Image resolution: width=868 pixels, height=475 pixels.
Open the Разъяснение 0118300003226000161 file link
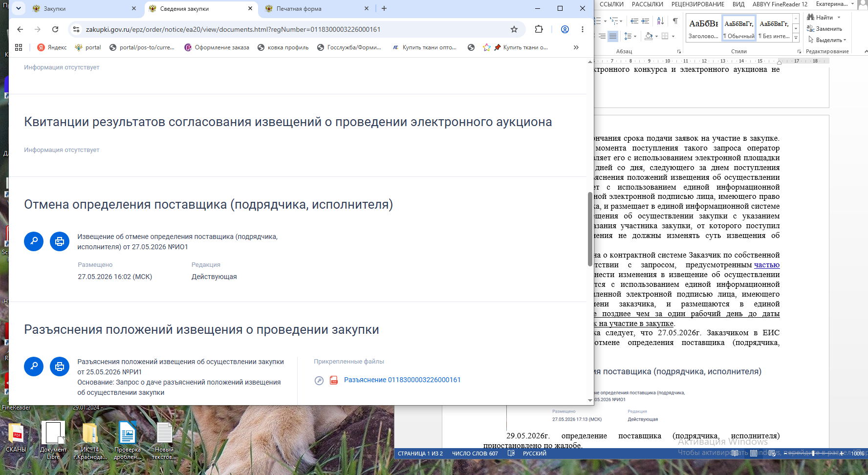tap(402, 380)
